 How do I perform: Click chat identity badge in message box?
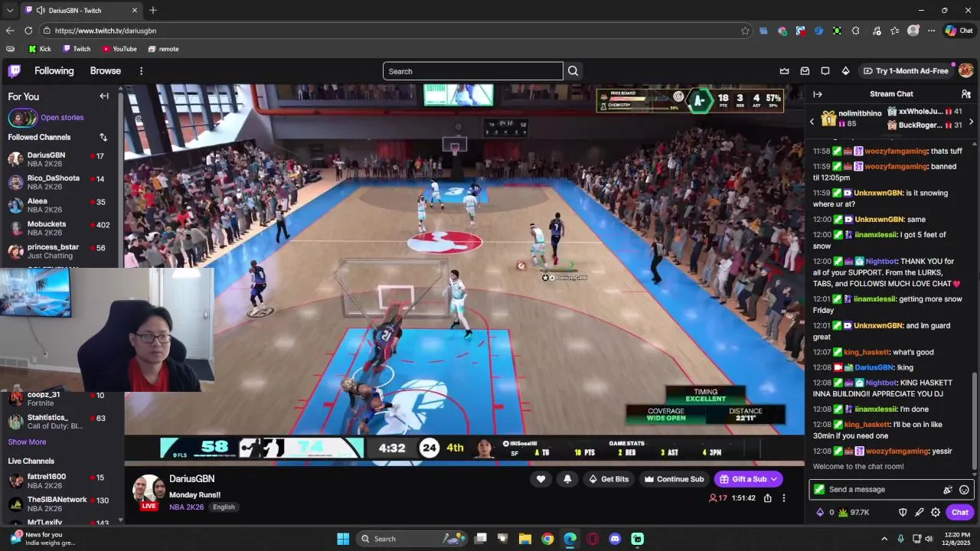click(x=819, y=490)
